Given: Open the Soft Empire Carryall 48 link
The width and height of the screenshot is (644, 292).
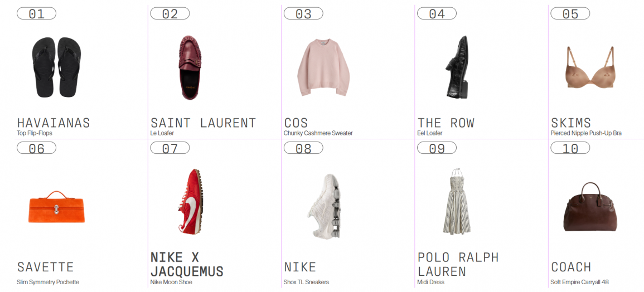Looking at the screenshot, I should [579, 282].
